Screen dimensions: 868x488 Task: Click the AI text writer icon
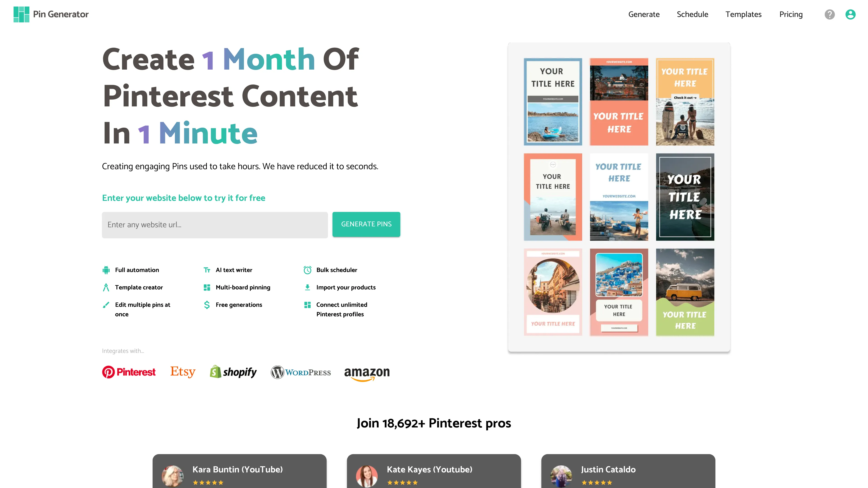point(207,270)
